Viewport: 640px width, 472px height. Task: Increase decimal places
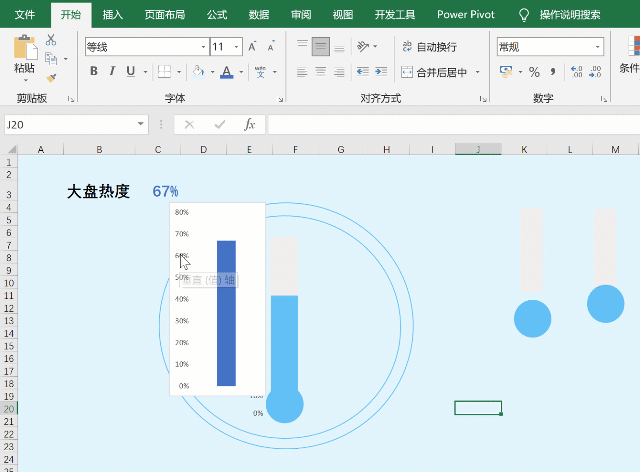pos(576,72)
